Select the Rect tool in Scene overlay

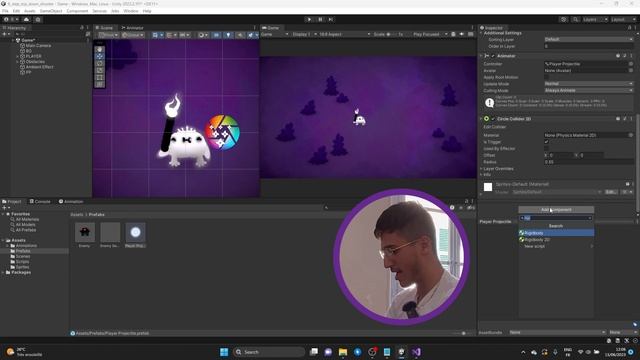click(x=100, y=77)
